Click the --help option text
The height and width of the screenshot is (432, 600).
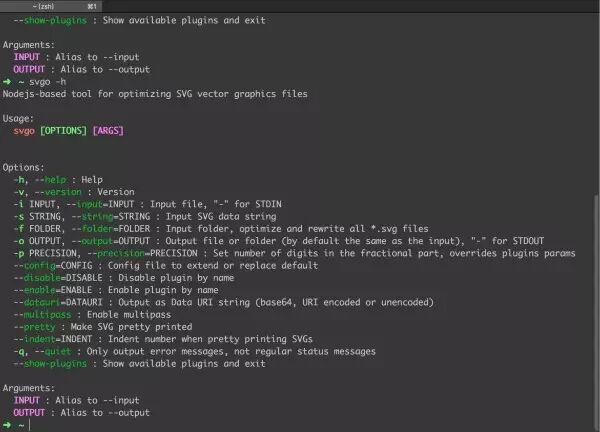point(50,180)
